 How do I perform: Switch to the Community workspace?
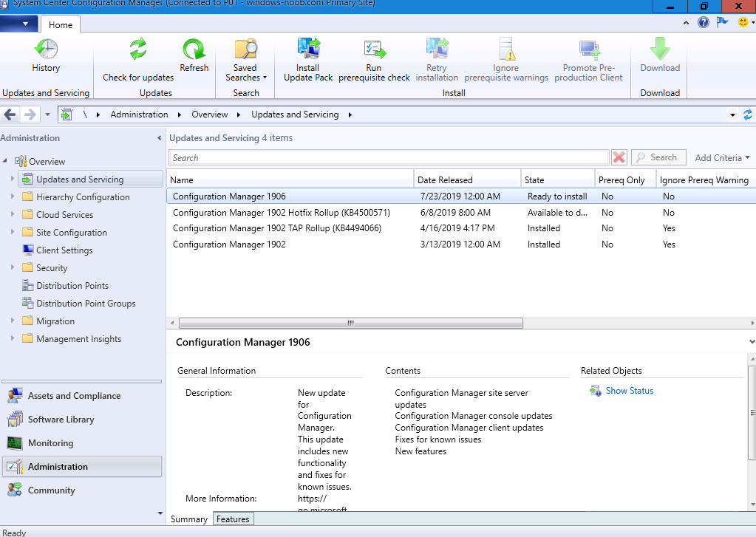[82, 490]
